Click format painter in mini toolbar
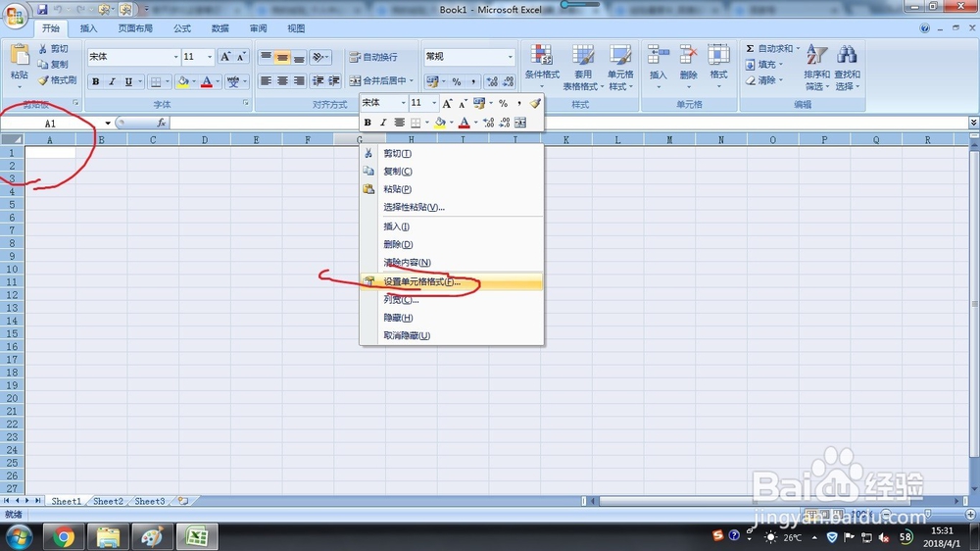Viewport: 980px width, 551px height. point(535,103)
